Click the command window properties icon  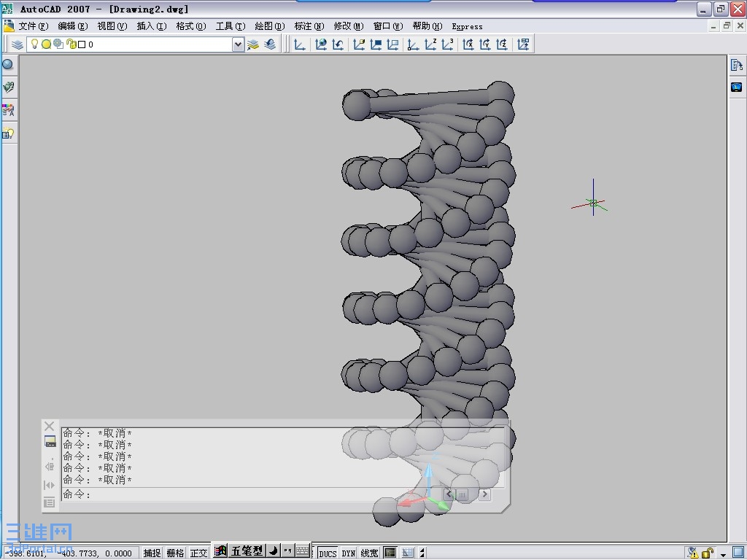(x=49, y=502)
